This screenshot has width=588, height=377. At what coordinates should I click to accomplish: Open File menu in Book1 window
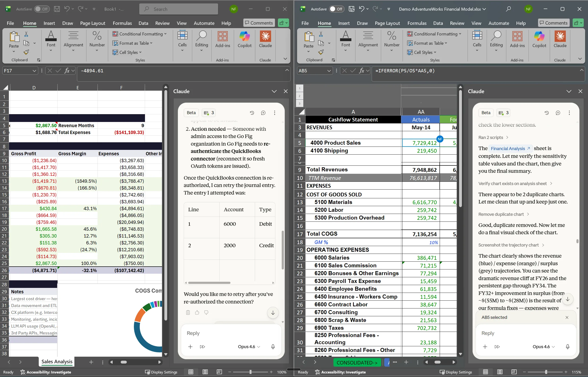tap(10, 23)
